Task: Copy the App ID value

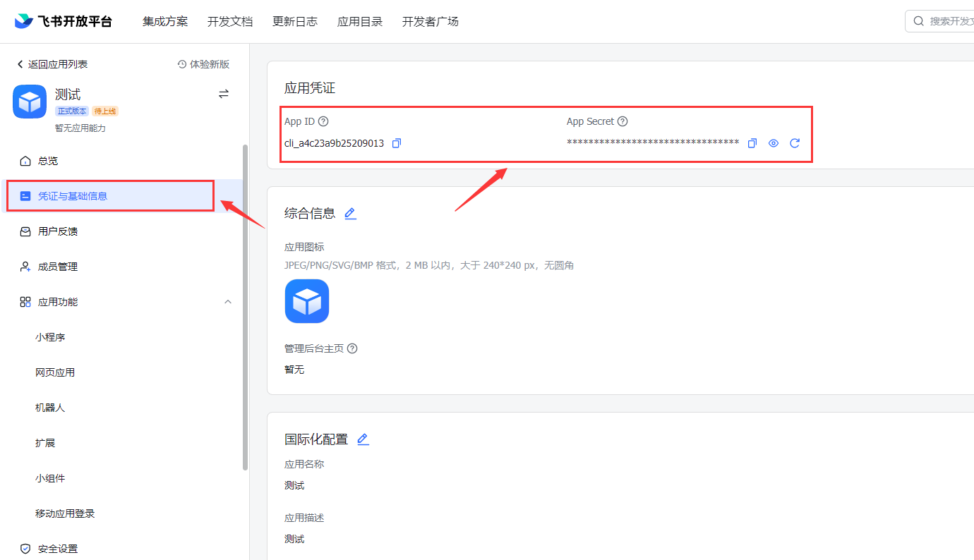Action: tap(397, 143)
